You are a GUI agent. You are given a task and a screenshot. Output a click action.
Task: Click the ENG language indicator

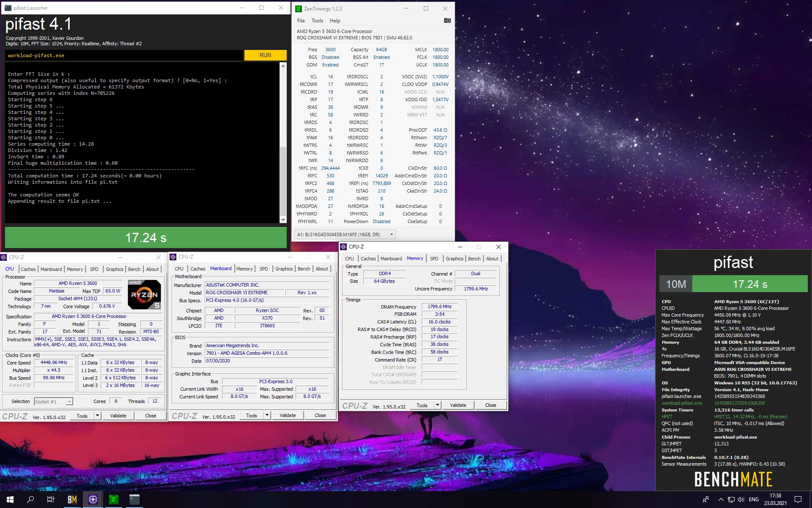click(754, 500)
